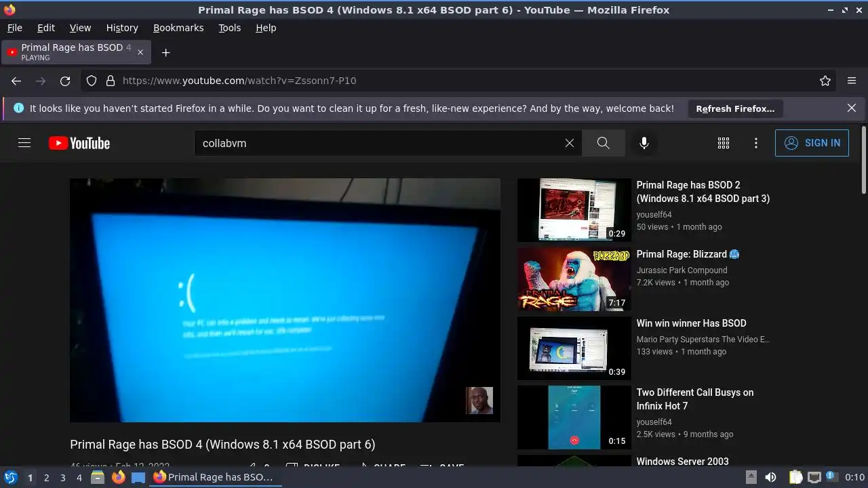Close the Primal Rage tab
Image resolution: width=868 pixels, height=488 pixels.
pos(140,52)
